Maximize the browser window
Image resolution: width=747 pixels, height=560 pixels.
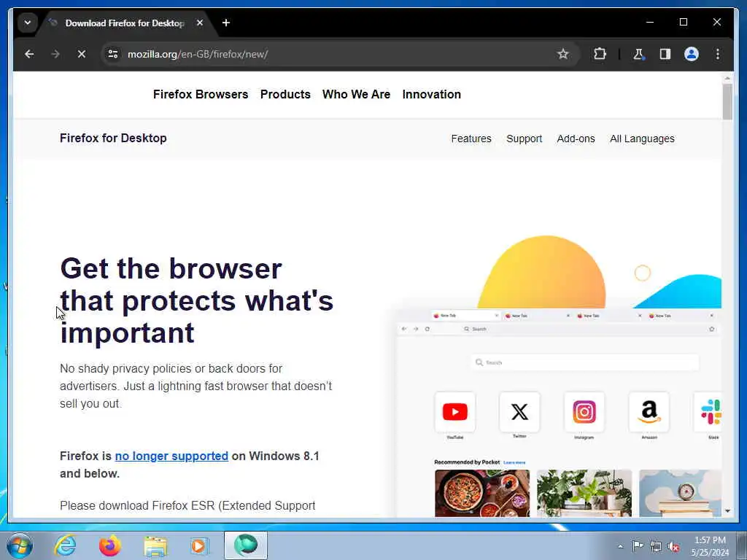click(683, 23)
